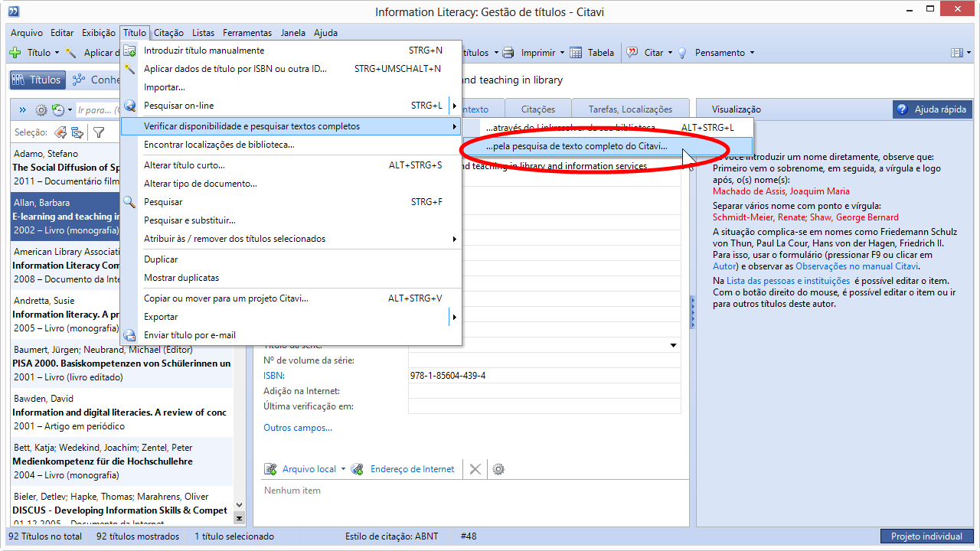Open the Pensamento dropdown arrow
The height and width of the screenshot is (551, 980).
click(x=752, y=53)
